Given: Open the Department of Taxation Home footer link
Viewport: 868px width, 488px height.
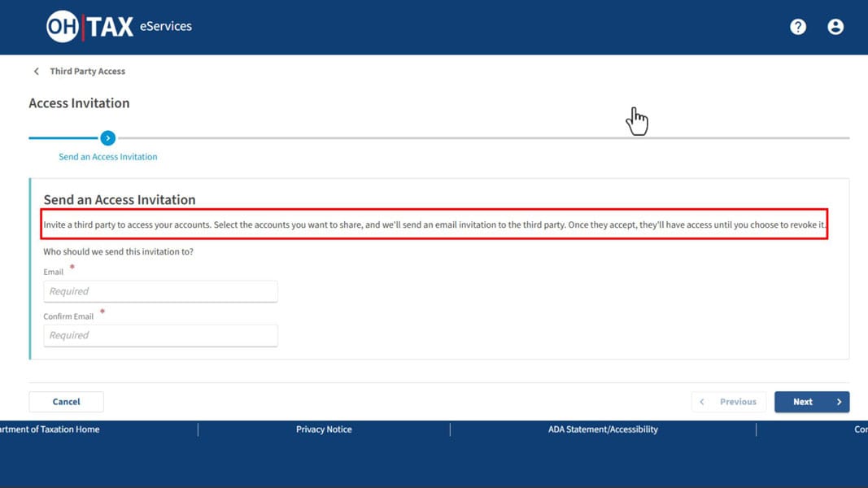Looking at the screenshot, I should point(50,429).
